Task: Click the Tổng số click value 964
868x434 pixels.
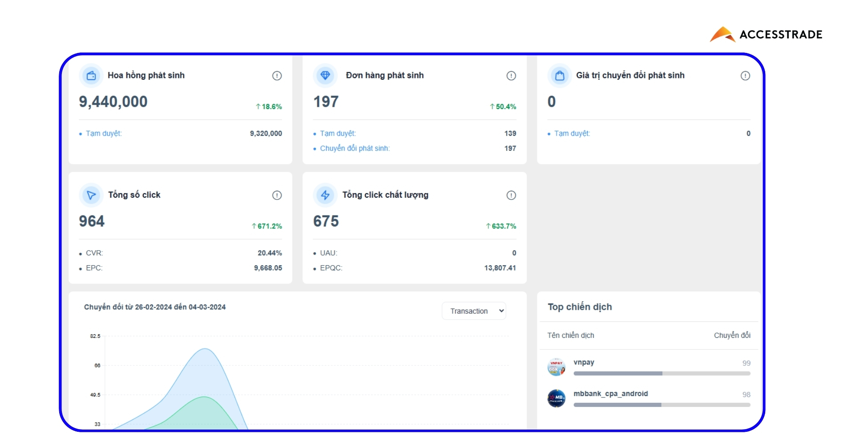Action: coord(92,221)
